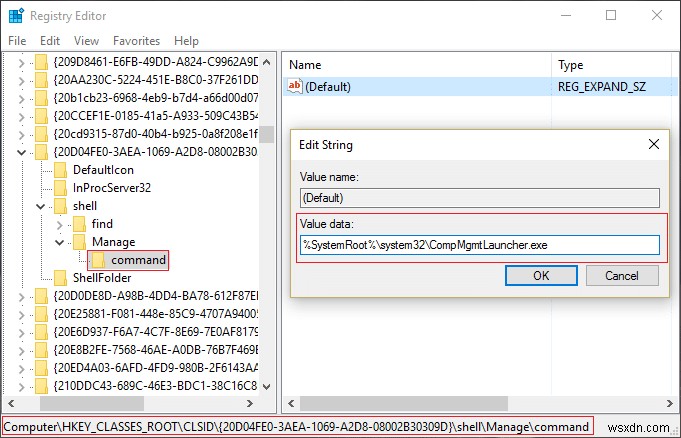681x438 pixels.
Task: Select the DefaultIcon folder icon
Action: 60,170
